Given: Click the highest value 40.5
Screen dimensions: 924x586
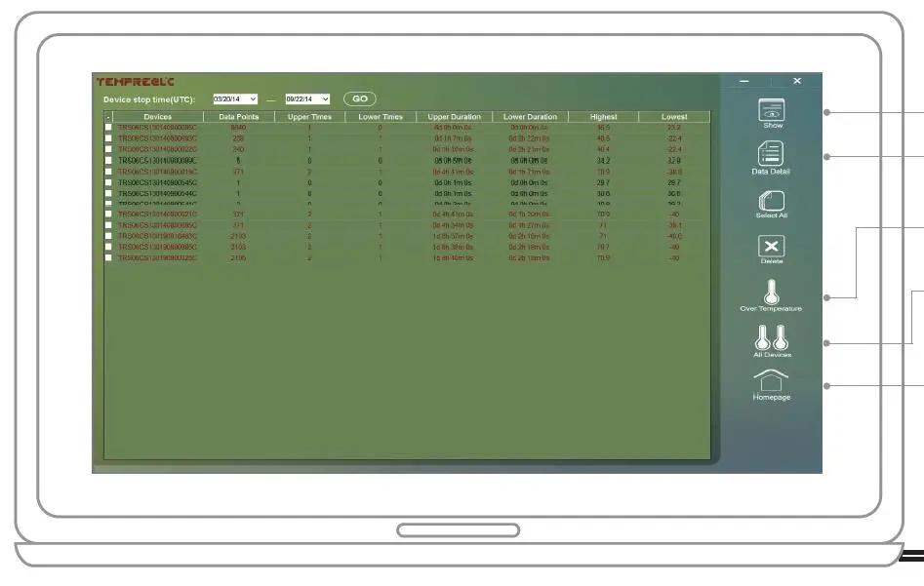Looking at the screenshot, I should click(x=603, y=138).
